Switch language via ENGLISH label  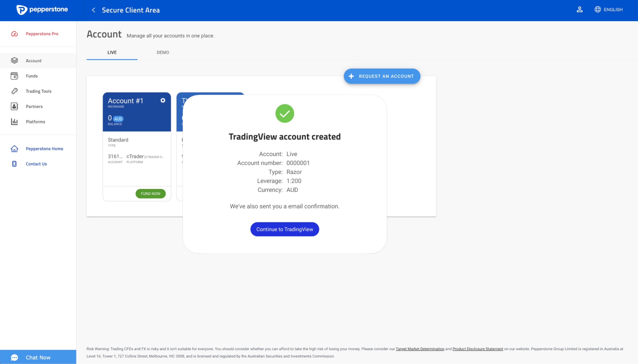click(x=613, y=9)
